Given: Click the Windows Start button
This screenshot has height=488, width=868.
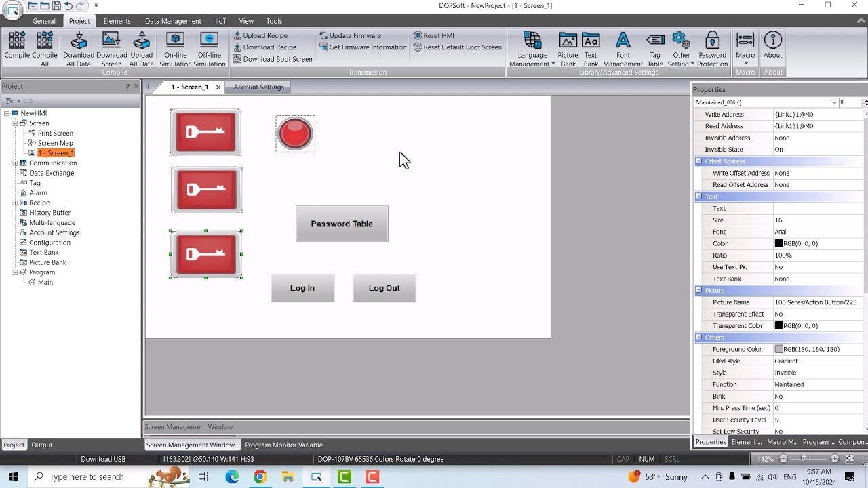Looking at the screenshot, I should [x=13, y=477].
